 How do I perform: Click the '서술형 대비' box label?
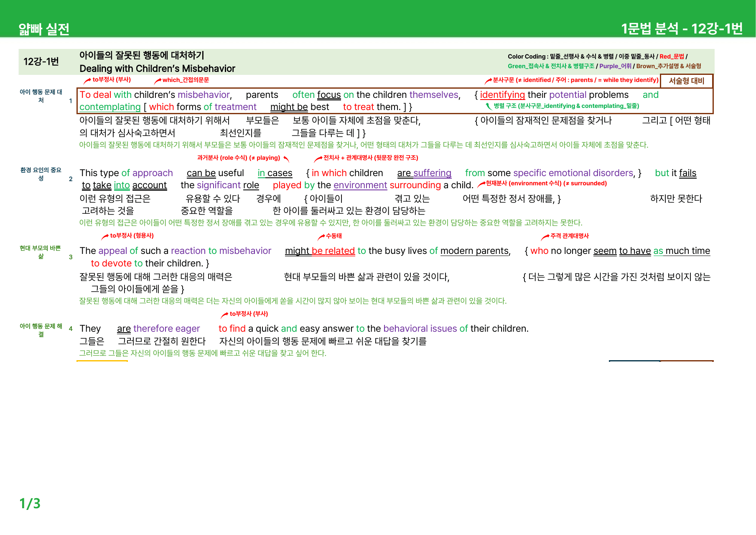tap(687, 81)
